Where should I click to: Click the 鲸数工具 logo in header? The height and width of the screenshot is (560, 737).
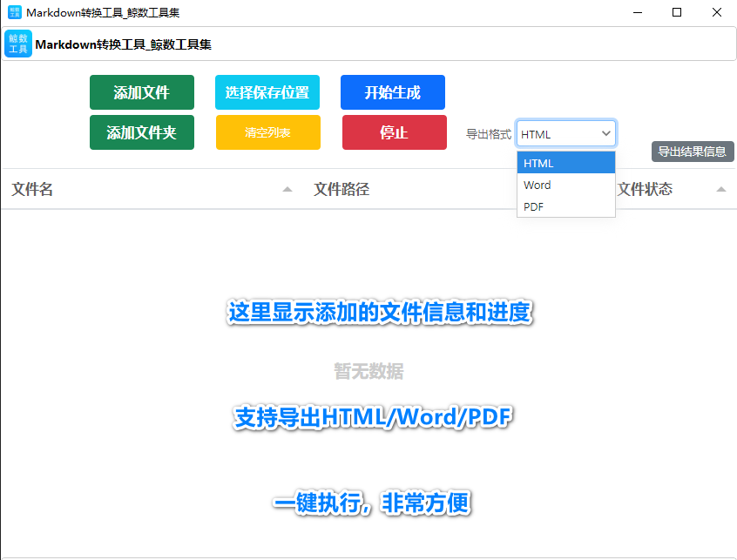pos(18,44)
